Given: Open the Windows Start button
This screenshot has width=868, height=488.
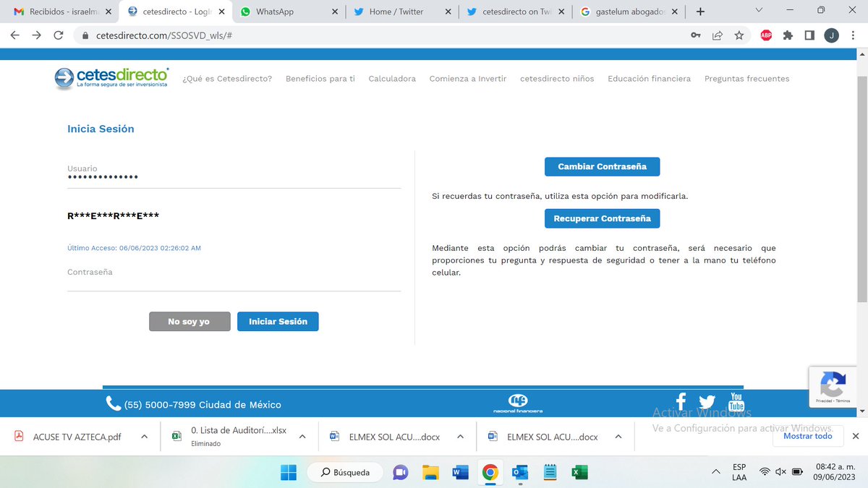Looking at the screenshot, I should 288,473.
